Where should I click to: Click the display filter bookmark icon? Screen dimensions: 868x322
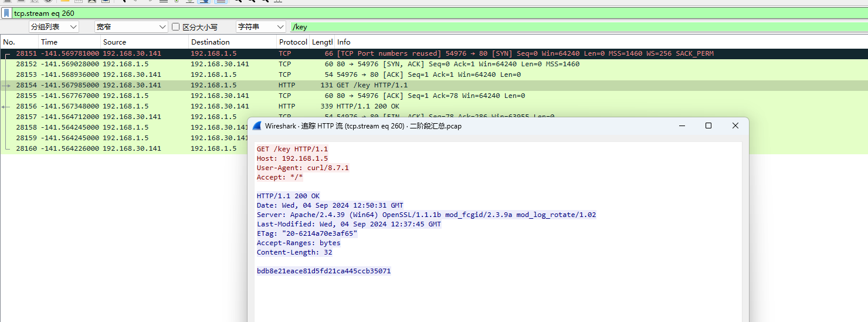coord(6,13)
